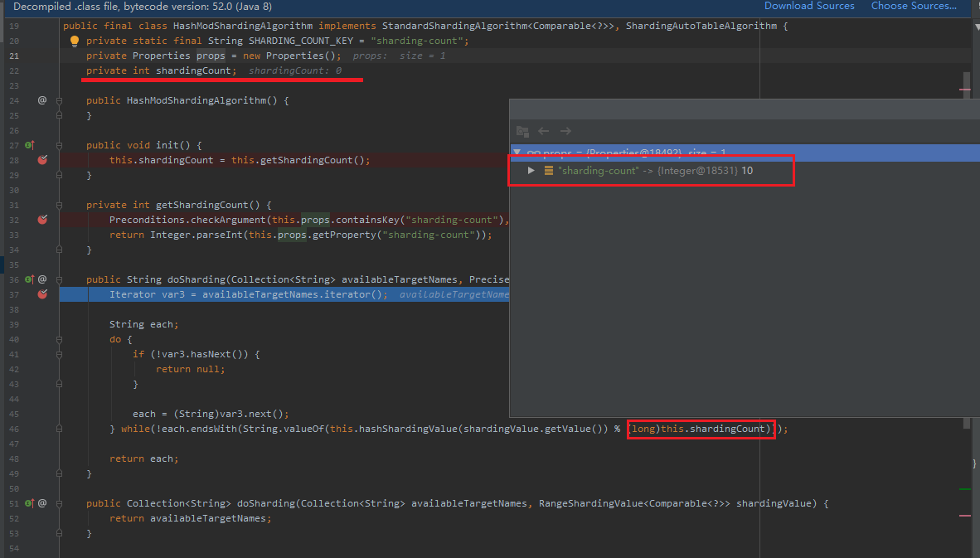Click the gutter override icon on doSharding PreciseShardingValue method

28,279
